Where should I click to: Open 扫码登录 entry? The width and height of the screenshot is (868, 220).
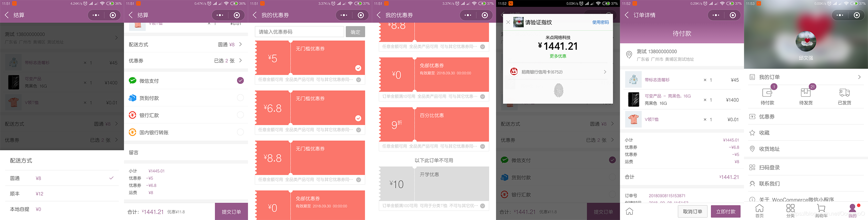click(x=806, y=167)
